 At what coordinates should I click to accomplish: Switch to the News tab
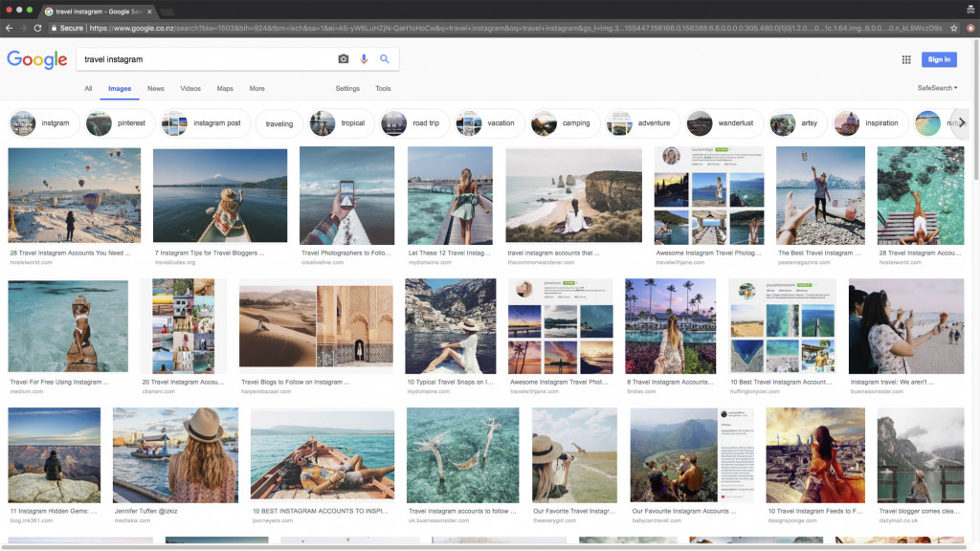click(156, 89)
